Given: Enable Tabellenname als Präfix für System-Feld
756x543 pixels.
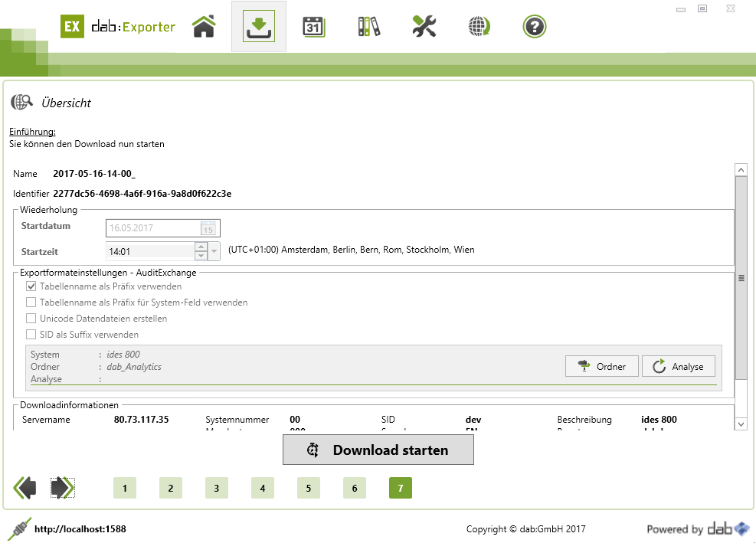Looking at the screenshot, I should (x=31, y=303).
